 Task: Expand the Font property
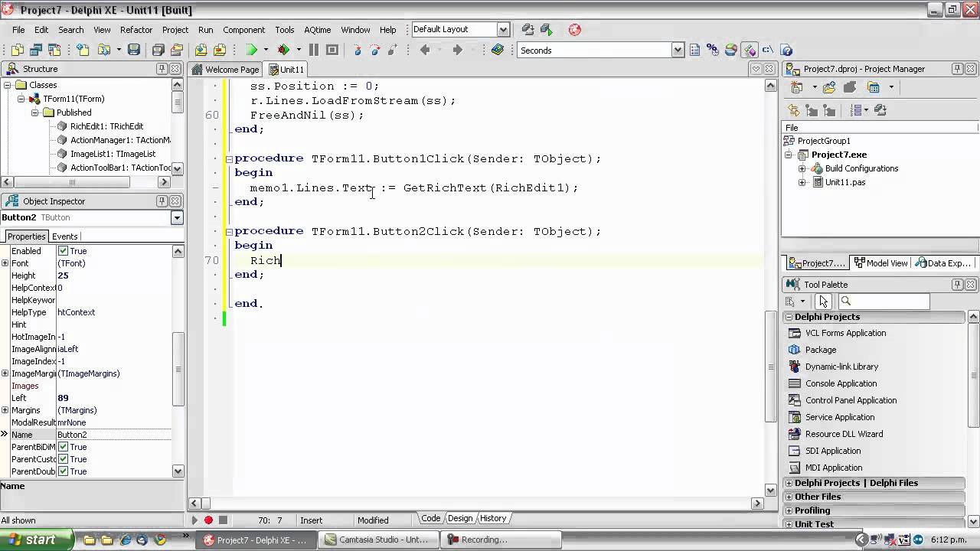point(5,263)
